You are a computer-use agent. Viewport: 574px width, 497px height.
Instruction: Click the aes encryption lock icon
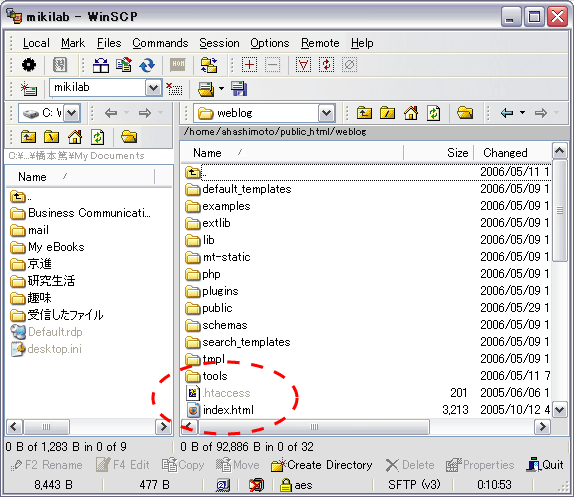click(286, 485)
